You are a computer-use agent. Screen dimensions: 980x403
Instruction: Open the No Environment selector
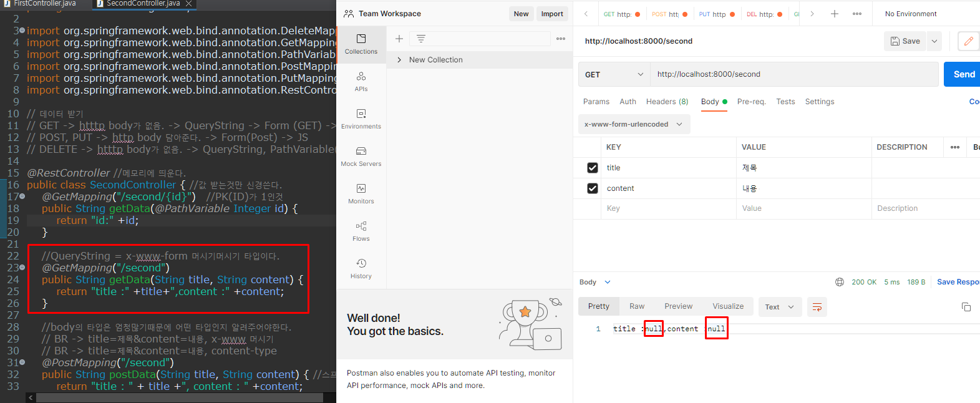click(911, 14)
